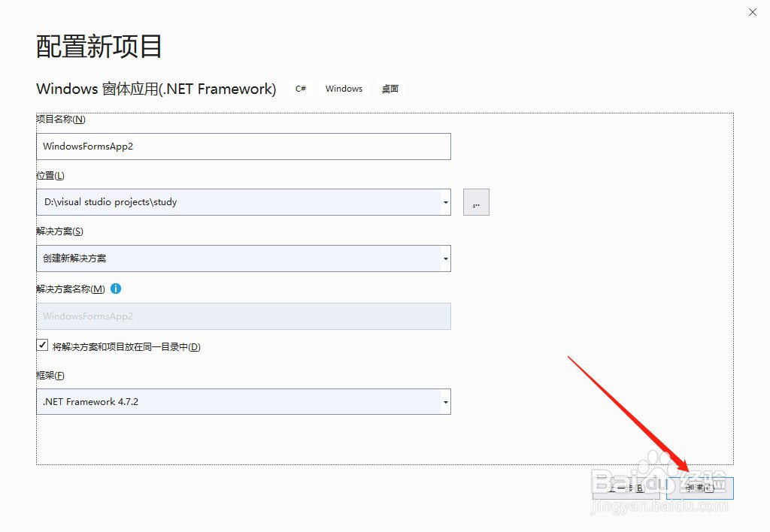Viewport: 770px width, 532px height.
Task: Close the 配置新项目 dialog
Action: [752, 12]
